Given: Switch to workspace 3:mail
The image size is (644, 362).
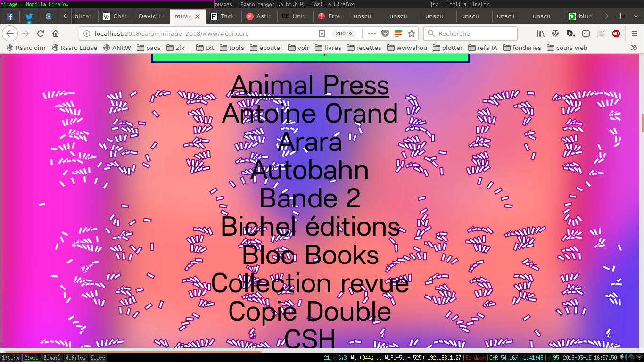Looking at the screenshot, I should pos(51,358).
